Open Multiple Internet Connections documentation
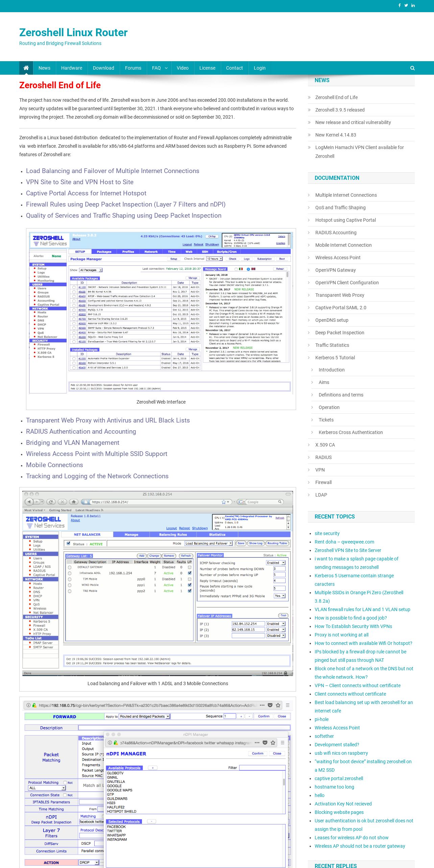Image resolution: width=434 pixels, height=868 pixels. click(346, 195)
